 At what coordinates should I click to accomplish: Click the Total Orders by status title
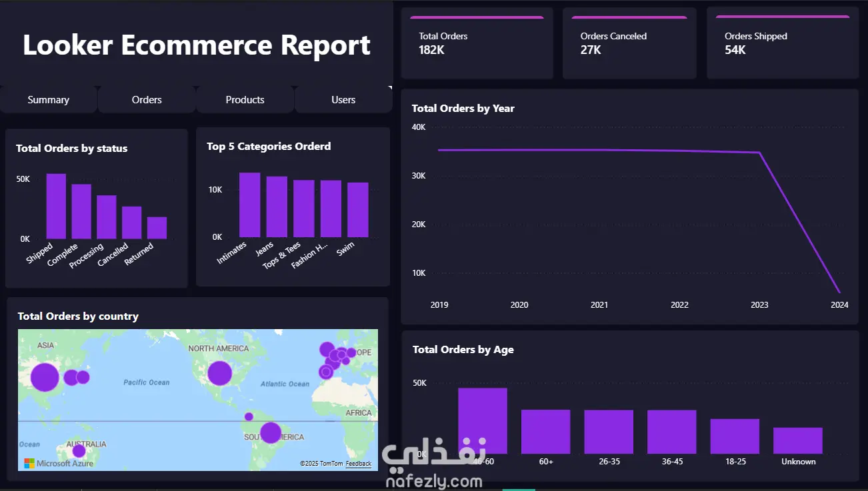click(x=72, y=149)
